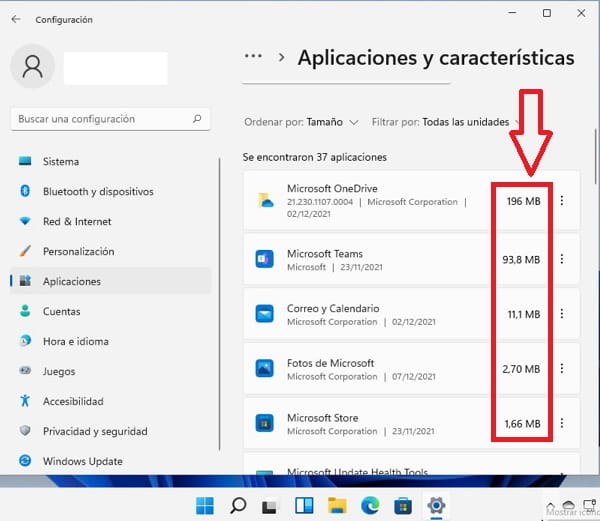Click the Microsoft Store app icon in list
This screenshot has width=600, height=521.
(265, 423)
